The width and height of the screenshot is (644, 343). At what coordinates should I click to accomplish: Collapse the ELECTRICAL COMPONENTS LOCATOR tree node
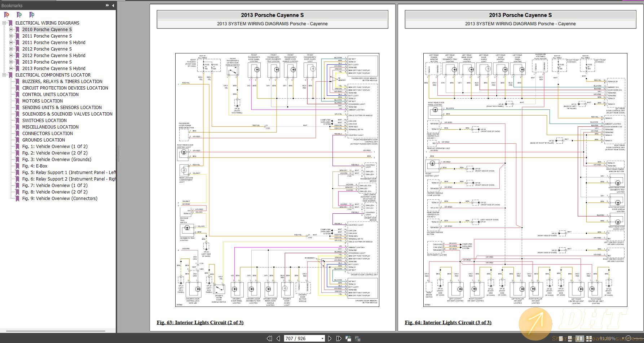(x=4, y=75)
